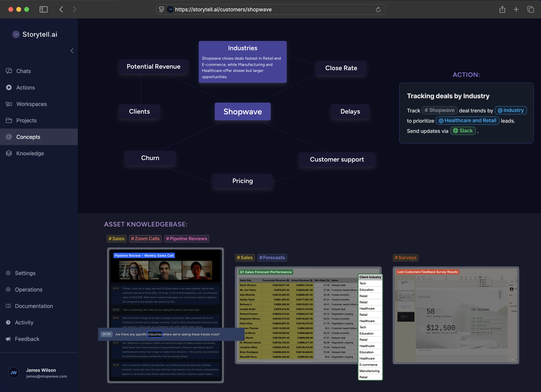541x392 pixels.
Task: Open the Documentation menu item
Action: tap(34, 306)
